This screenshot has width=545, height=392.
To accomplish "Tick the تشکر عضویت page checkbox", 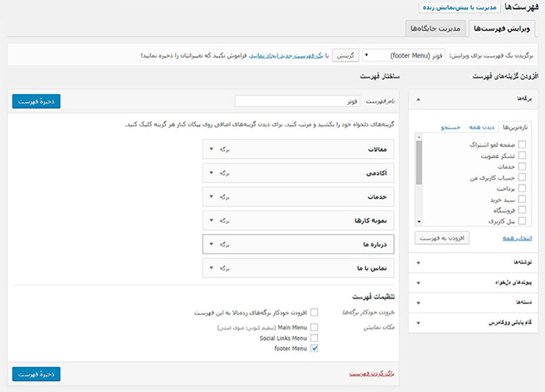I will pyautogui.click(x=522, y=156).
